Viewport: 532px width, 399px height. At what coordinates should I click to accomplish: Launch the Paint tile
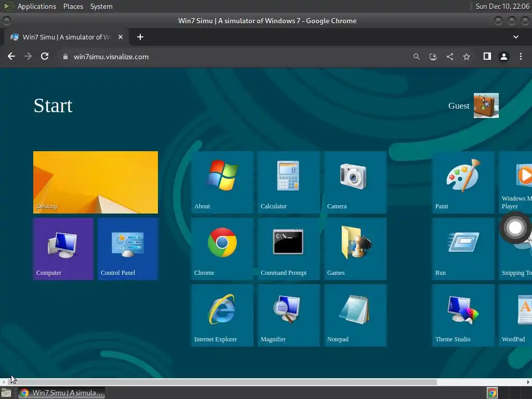[463, 182]
